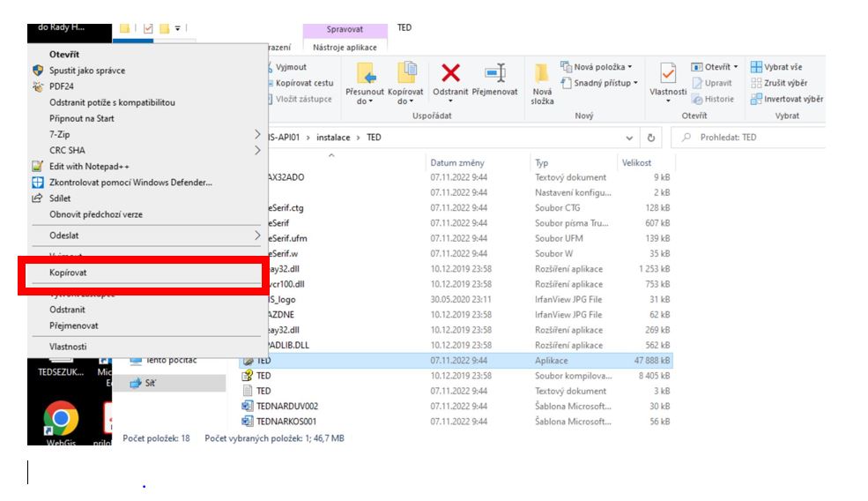
Task: Click Vybrat vše in the ribbon
Action: pyautogui.click(x=782, y=67)
